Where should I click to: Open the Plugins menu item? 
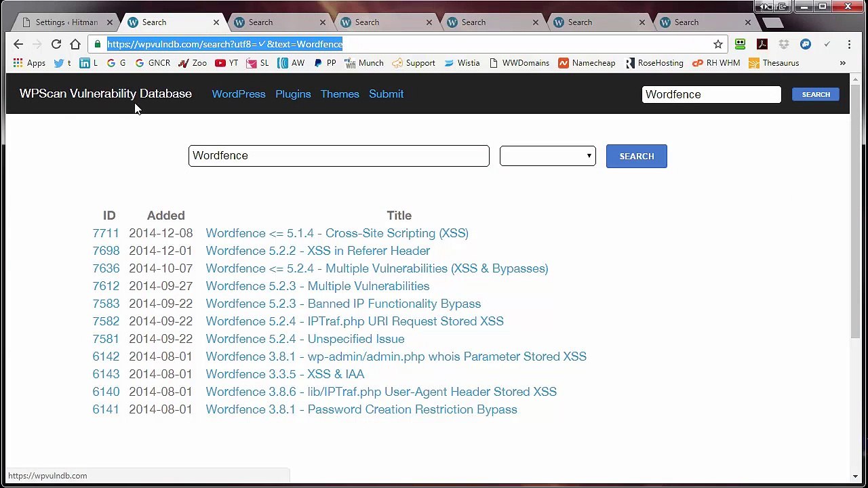pos(293,94)
